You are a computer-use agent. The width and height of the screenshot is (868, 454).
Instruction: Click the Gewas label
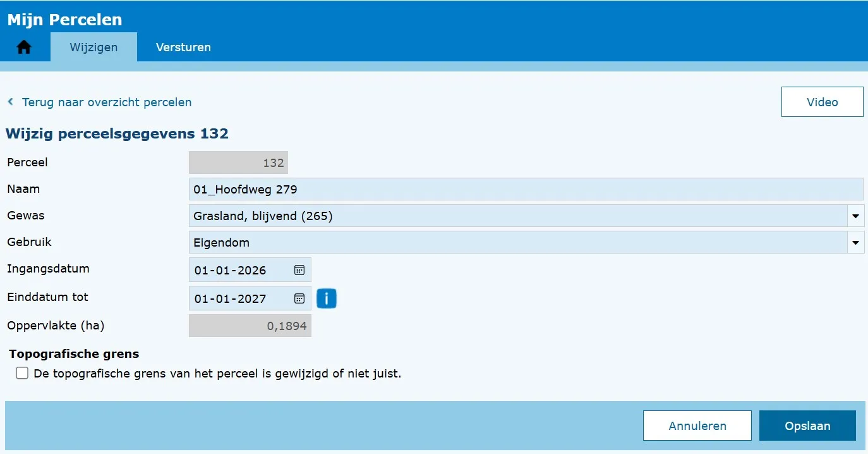[x=26, y=216]
